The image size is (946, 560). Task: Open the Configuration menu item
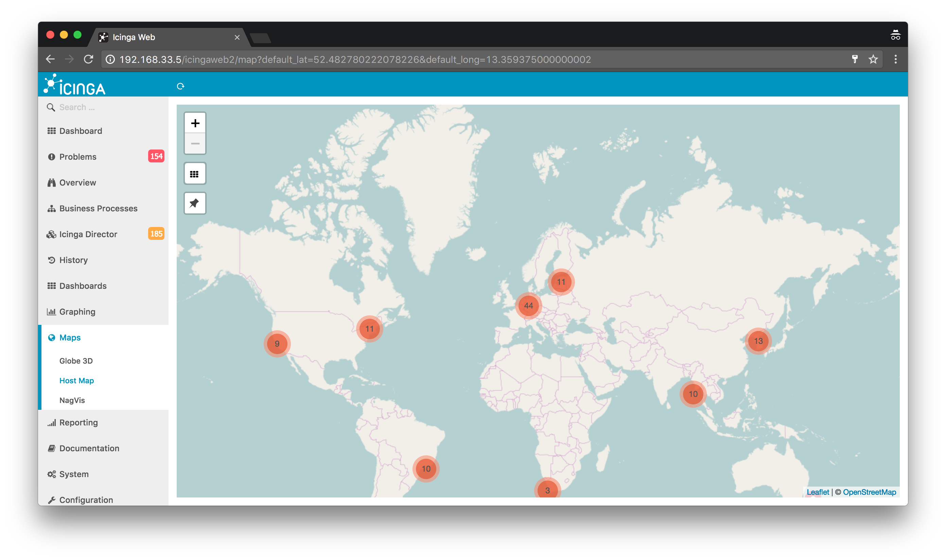tap(103, 500)
